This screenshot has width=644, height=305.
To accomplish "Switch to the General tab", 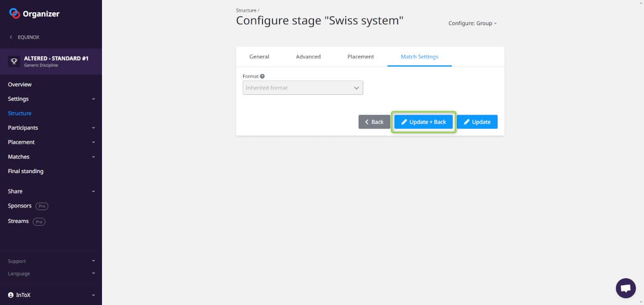I will [259, 57].
